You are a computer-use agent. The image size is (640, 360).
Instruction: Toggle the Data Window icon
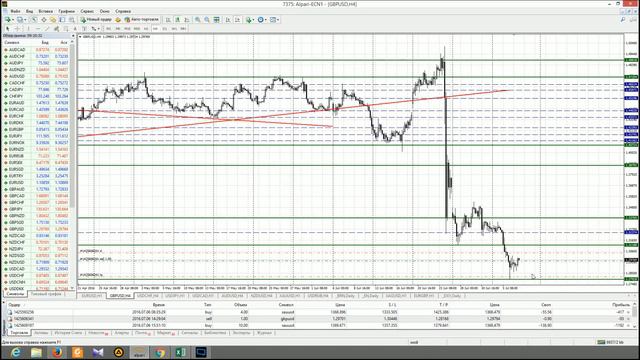tap(44, 20)
